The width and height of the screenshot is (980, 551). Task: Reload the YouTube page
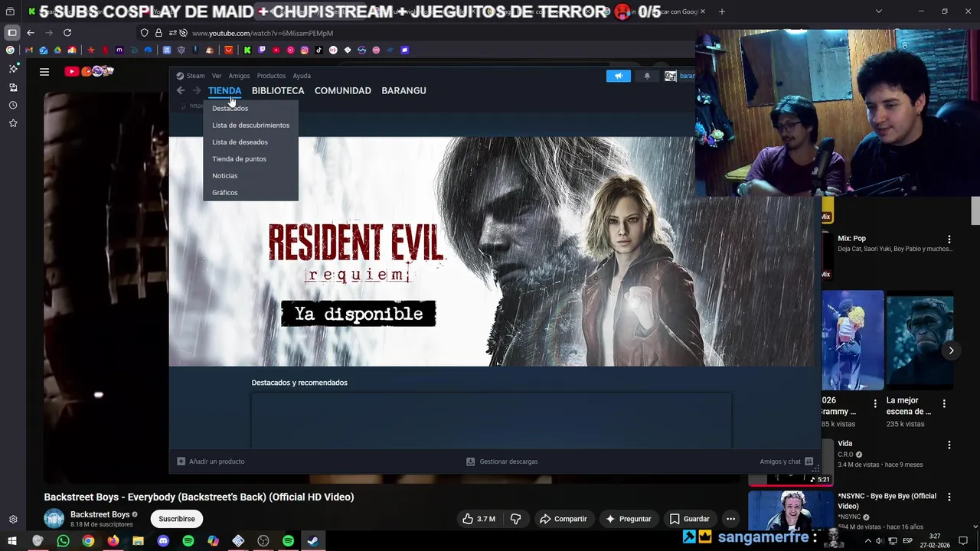tap(67, 33)
